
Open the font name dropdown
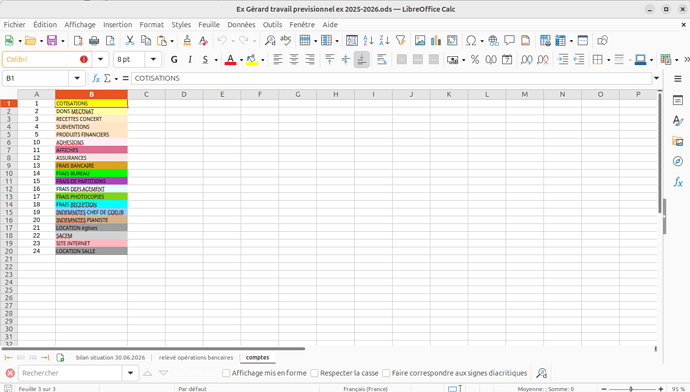point(100,59)
